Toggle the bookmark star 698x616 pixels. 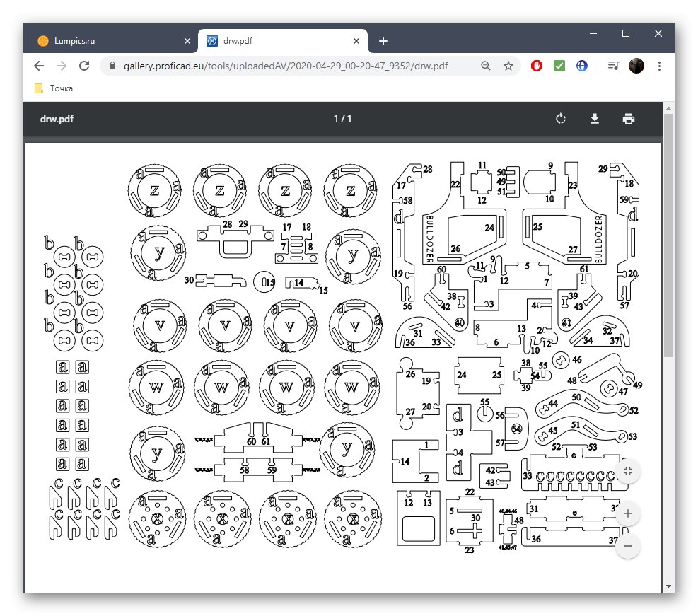(x=508, y=65)
